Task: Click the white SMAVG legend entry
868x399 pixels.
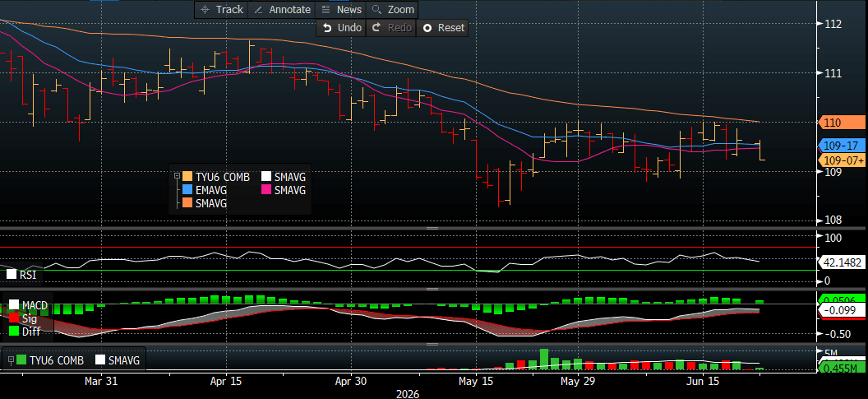Action: coord(284,177)
